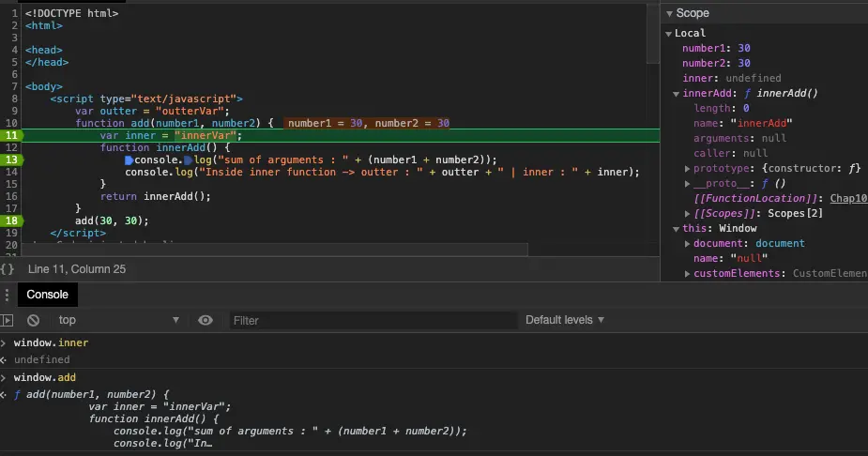Click line number 16 in the gutter
This screenshot has height=456, width=868.
11,196
